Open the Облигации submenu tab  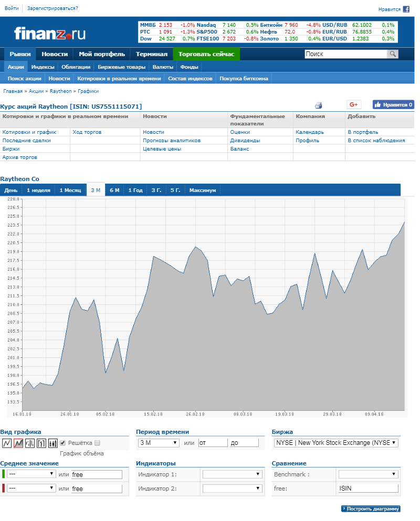tap(76, 67)
